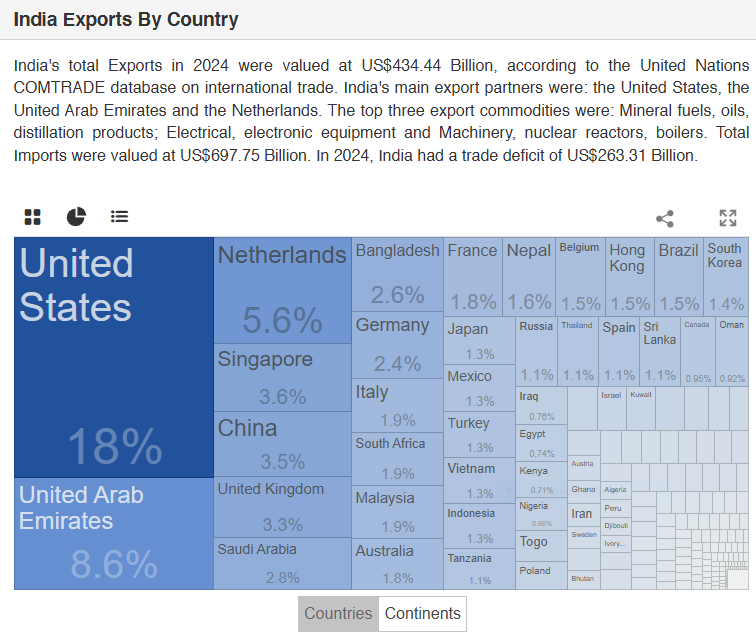Click the Ghana tile

pos(583,492)
